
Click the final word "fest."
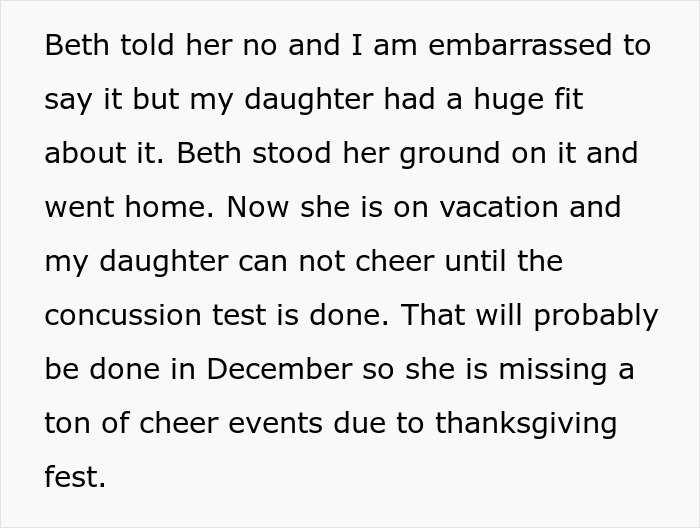(75, 477)
